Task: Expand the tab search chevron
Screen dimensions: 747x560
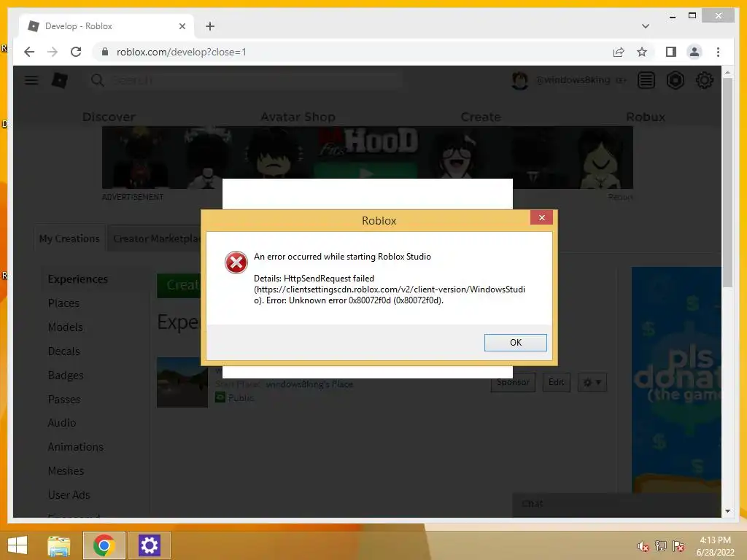Action: pyautogui.click(x=646, y=26)
